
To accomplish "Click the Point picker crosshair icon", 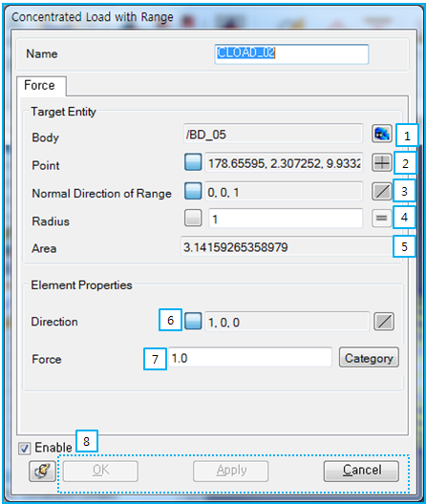I will point(382,162).
